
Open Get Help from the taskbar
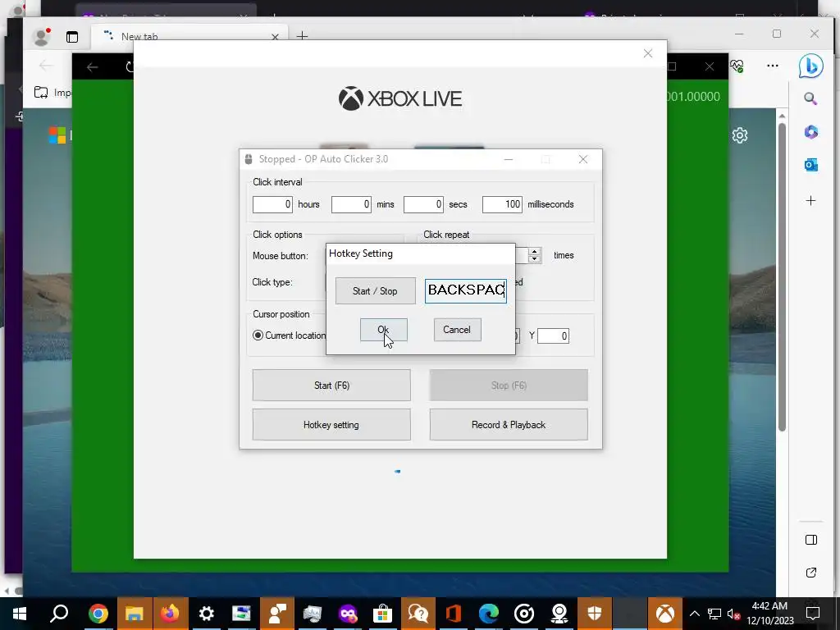click(x=418, y=614)
